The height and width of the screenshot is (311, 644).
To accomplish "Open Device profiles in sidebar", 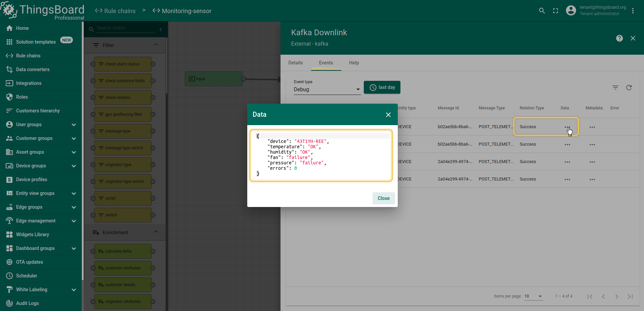I will click(x=32, y=179).
